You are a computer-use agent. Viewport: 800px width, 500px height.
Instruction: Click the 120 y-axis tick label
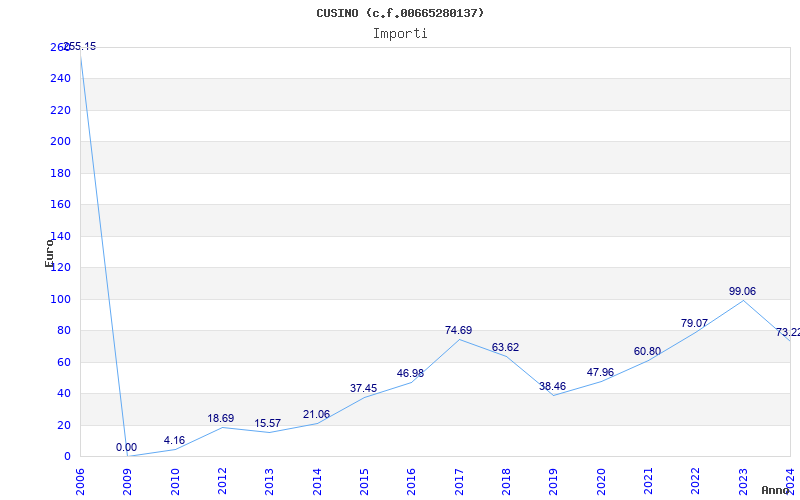tap(60, 267)
